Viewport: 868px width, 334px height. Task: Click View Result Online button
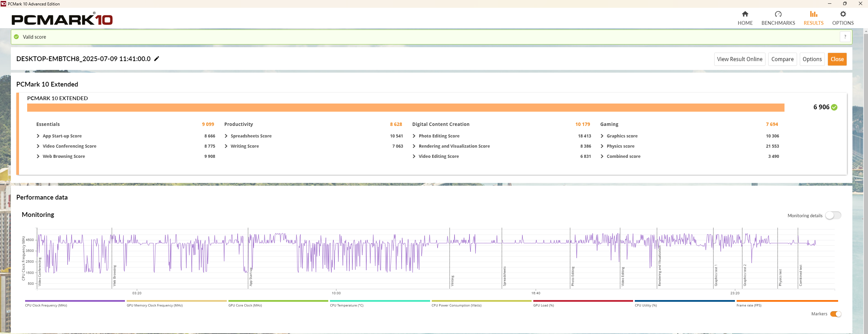(x=739, y=59)
